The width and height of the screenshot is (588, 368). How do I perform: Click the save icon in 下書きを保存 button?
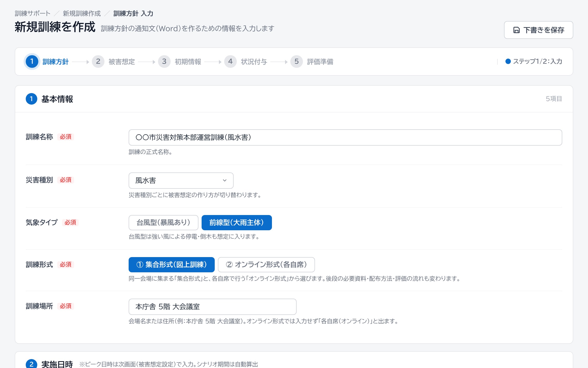(516, 30)
